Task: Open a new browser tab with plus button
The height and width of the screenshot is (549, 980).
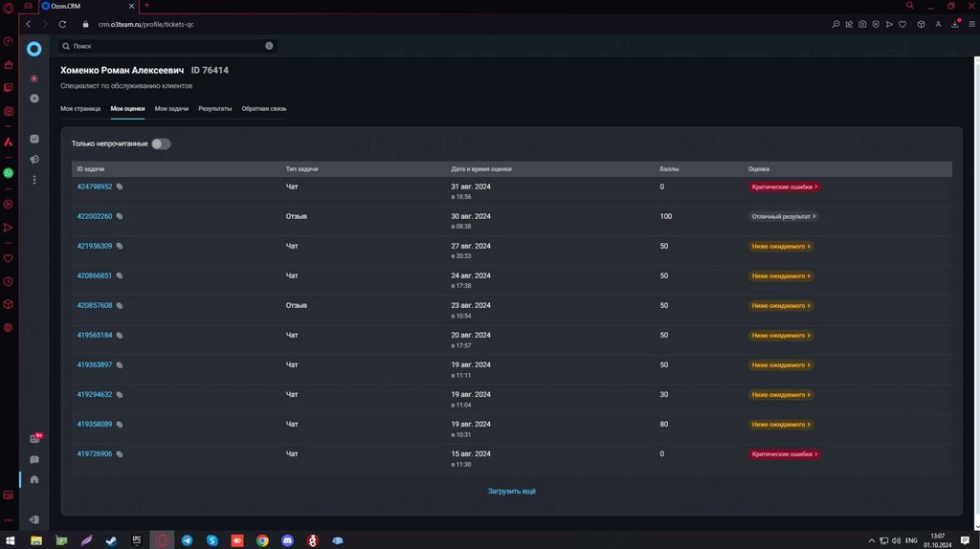Action: pos(146,6)
